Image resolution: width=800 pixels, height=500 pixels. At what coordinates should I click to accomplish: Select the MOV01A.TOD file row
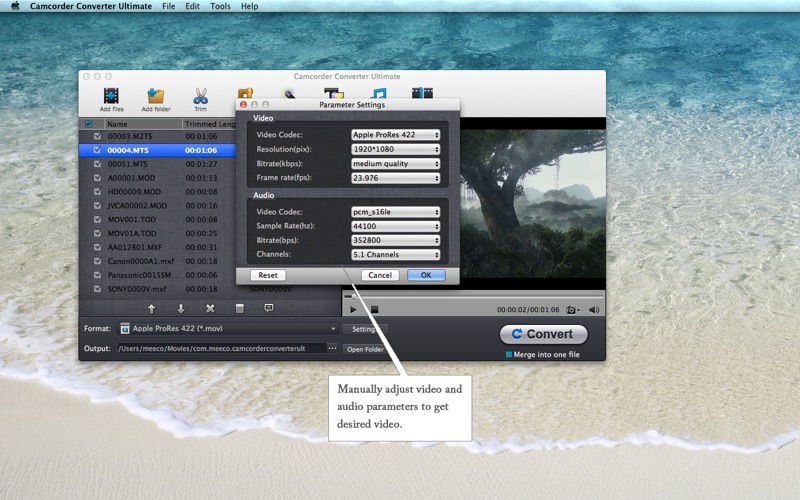pyautogui.click(x=157, y=233)
